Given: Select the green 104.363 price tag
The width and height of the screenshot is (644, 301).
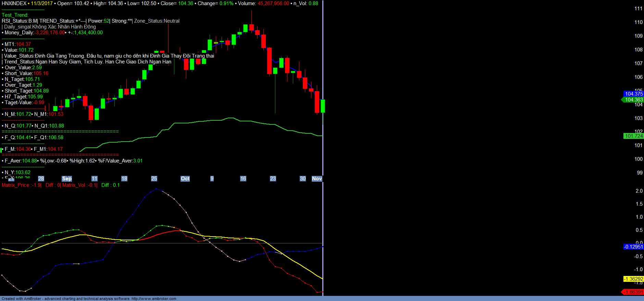Looking at the screenshot, I should click(633, 100).
